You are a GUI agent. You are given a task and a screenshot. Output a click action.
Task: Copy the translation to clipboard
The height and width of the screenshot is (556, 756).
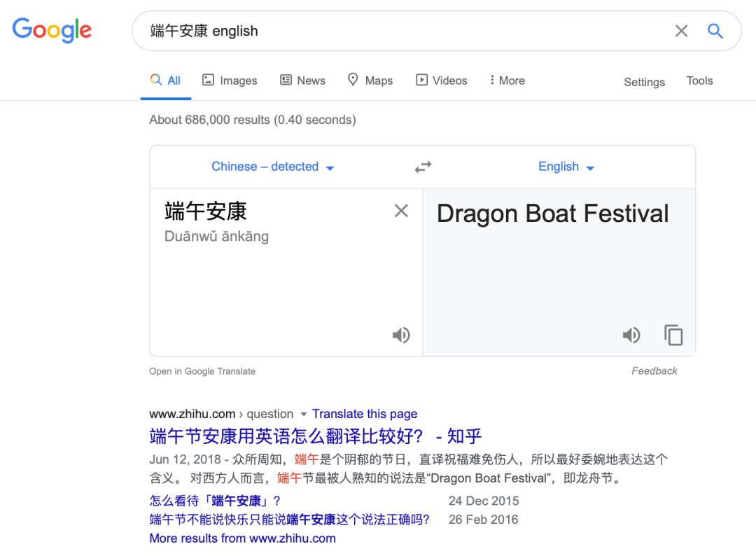[x=673, y=335]
